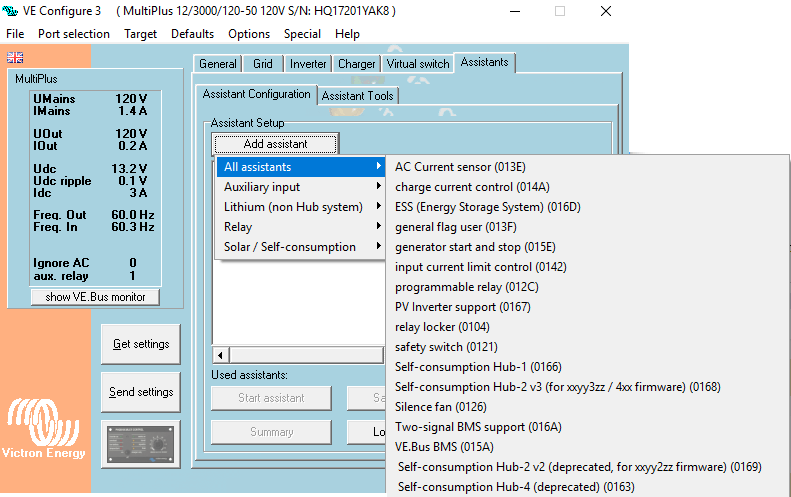Choose AC Current sensor (013E)
The image size is (791, 497).
[x=588, y=167]
